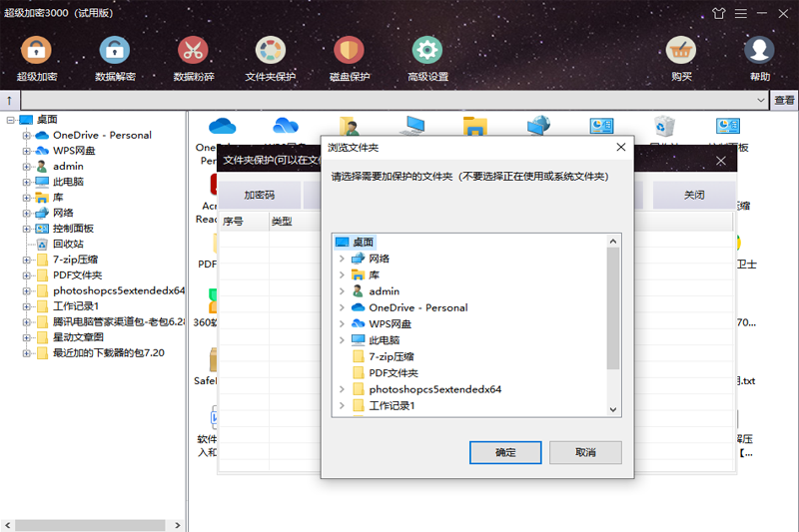This screenshot has width=799, height=532.
Task: Click the 查看 button beside address bar
Action: point(784,100)
